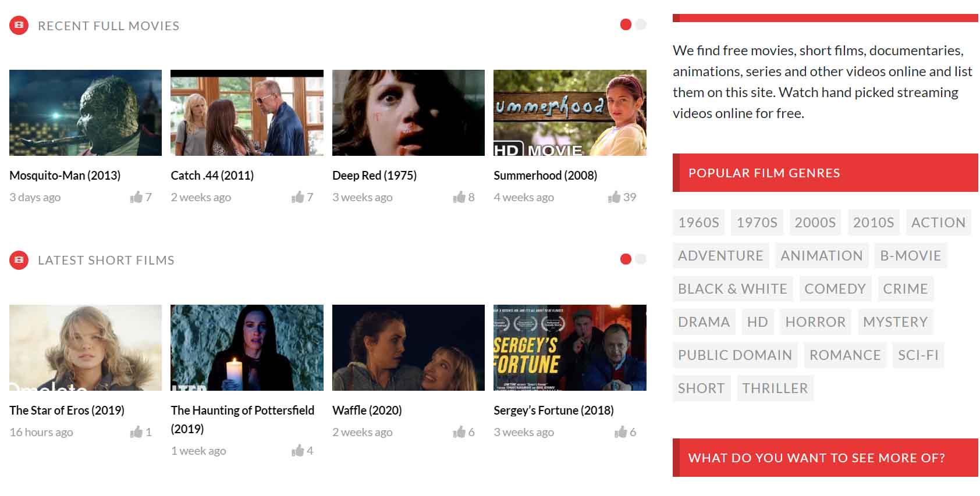Open the Black & White genre tag

point(733,288)
